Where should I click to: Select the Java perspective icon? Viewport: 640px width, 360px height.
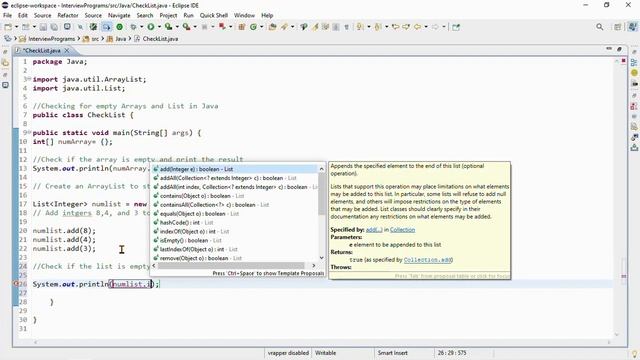point(632,27)
